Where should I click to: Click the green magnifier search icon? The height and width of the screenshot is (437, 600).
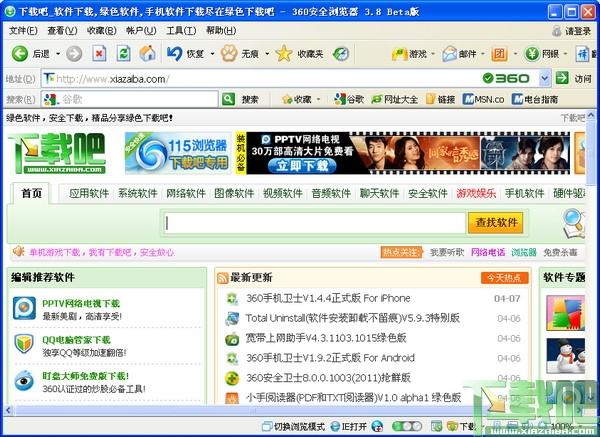tap(228, 99)
